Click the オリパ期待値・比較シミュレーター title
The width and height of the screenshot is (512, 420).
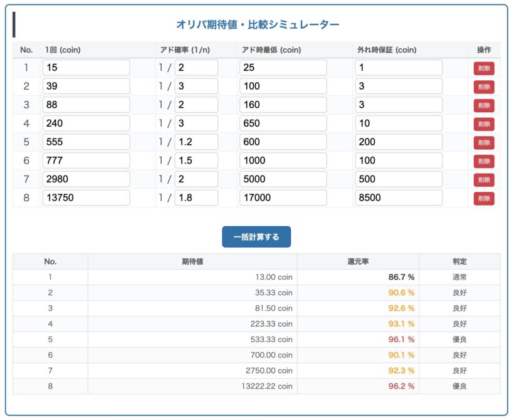(257, 25)
